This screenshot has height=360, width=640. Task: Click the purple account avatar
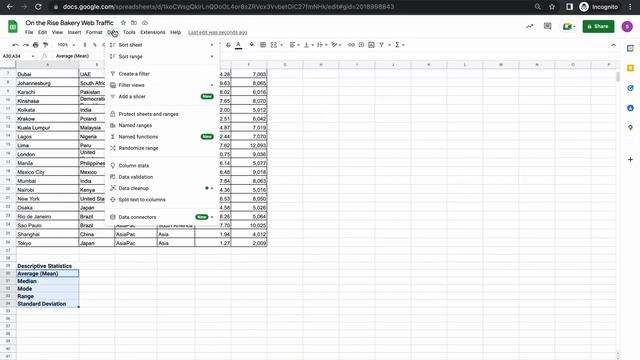tap(627, 27)
